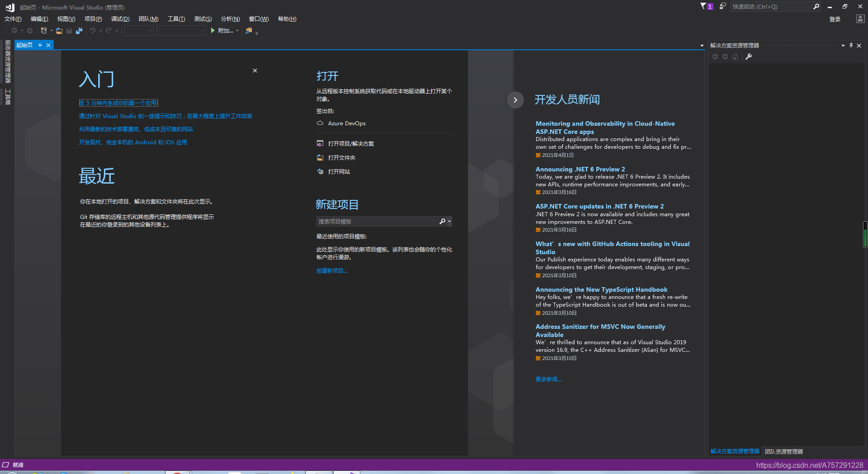The image size is (868, 474).
Task: Open the New Project dropdown arrow
Action: pyautogui.click(x=52, y=31)
